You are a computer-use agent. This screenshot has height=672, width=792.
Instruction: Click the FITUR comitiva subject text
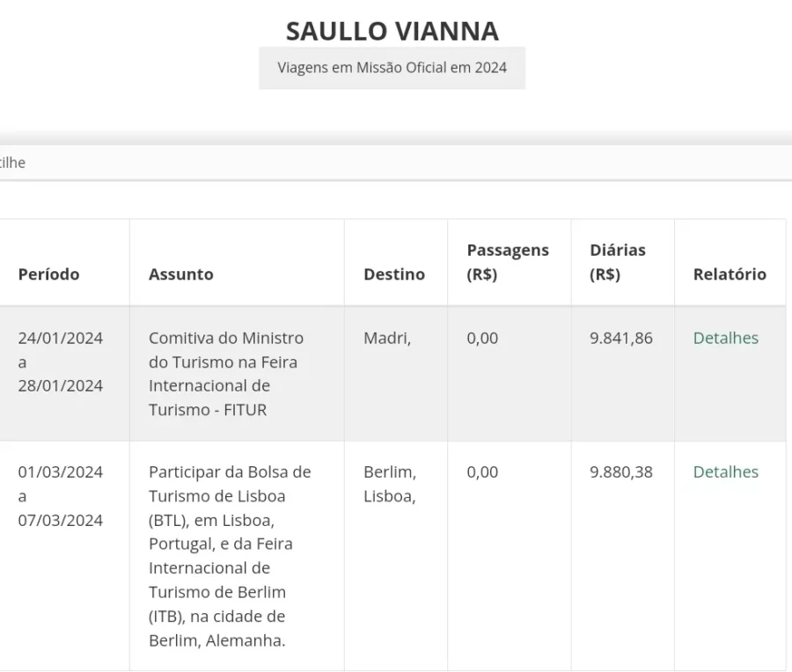pyautogui.click(x=226, y=374)
